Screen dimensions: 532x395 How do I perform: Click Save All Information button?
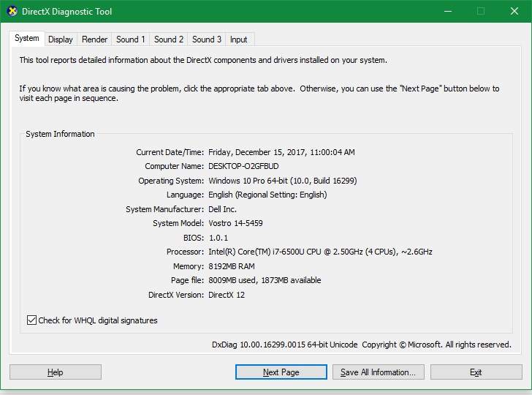pyautogui.click(x=378, y=372)
